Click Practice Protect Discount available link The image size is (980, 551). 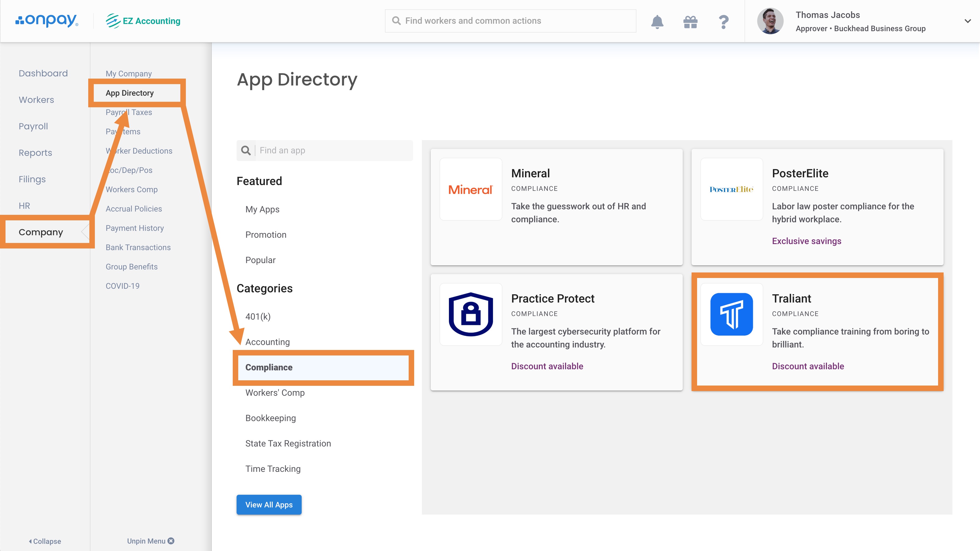click(x=547, y=367)
